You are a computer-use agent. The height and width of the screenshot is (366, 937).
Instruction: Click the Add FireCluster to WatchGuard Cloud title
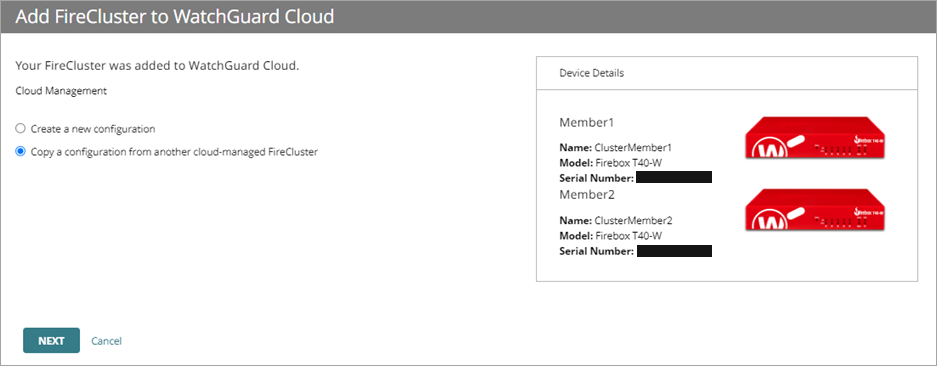pyautogui.click(x=174, y=16)
